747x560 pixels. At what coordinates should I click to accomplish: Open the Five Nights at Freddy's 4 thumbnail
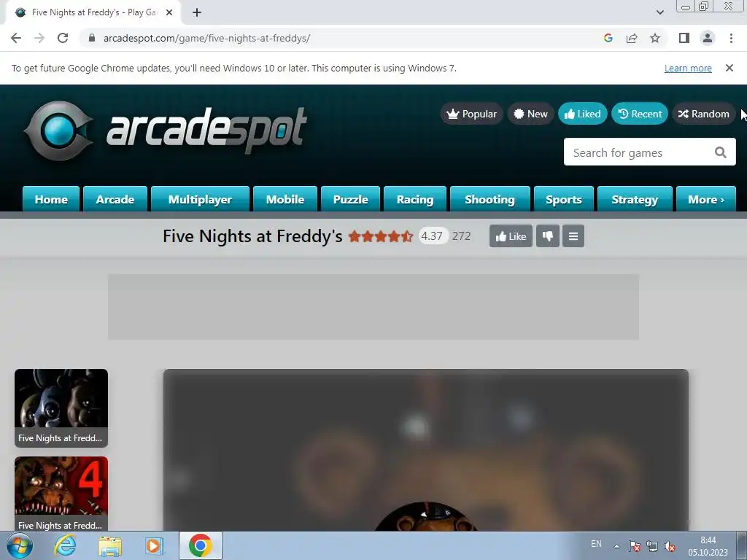pyautogui.click(x=61, y=494)
